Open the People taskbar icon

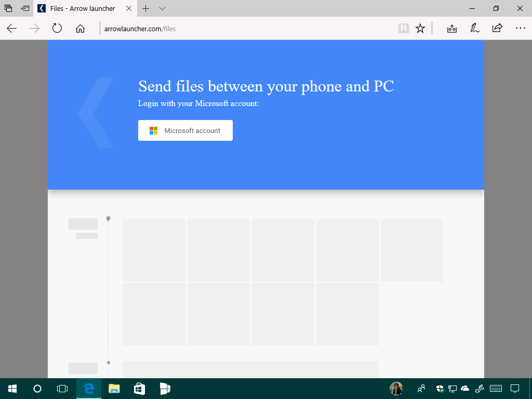click(x=421, y=389)
